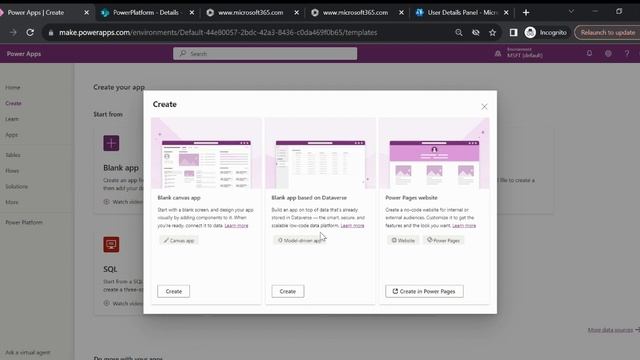
Task: Open notifications bell icon
Action: pyautogui.click(x=589, y=53)
